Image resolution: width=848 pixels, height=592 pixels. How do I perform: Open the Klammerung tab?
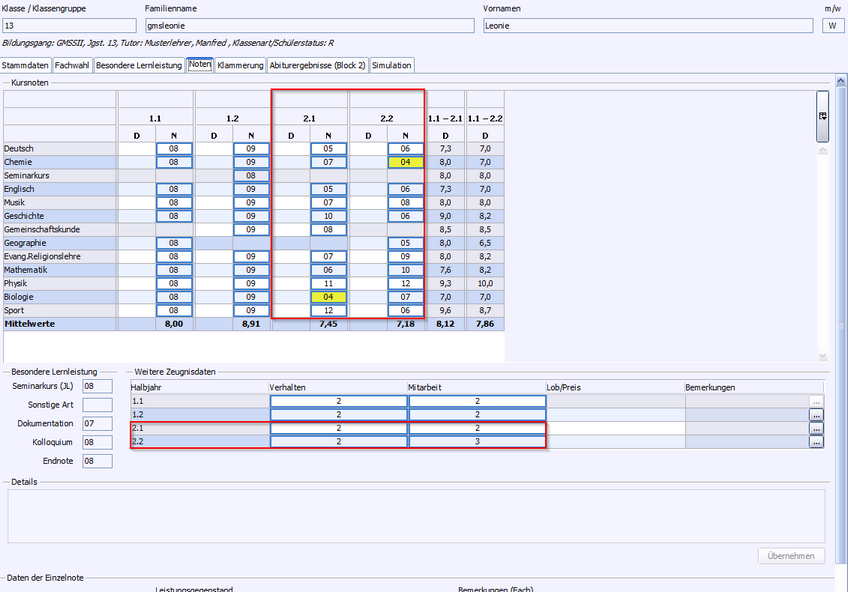click(x=240, y=65)
